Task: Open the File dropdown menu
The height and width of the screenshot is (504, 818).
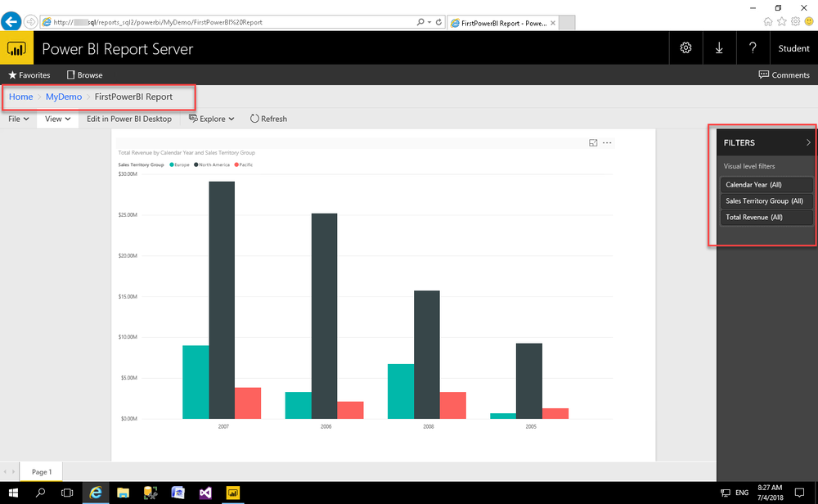Action: (16, 119)
